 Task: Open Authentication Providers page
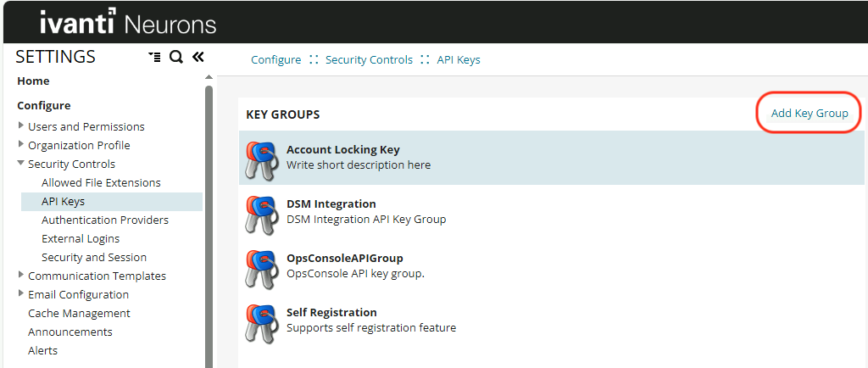[x=105, y=220]
